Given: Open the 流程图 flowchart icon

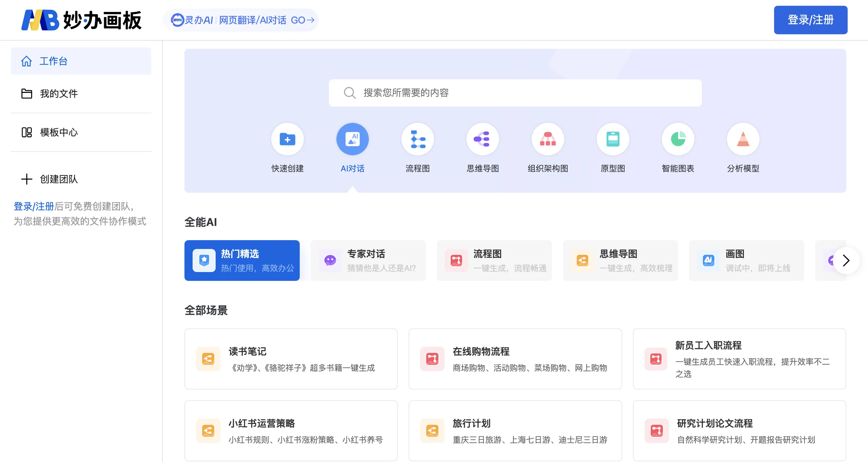Looking at the screenshot, I should coord(417,139).
